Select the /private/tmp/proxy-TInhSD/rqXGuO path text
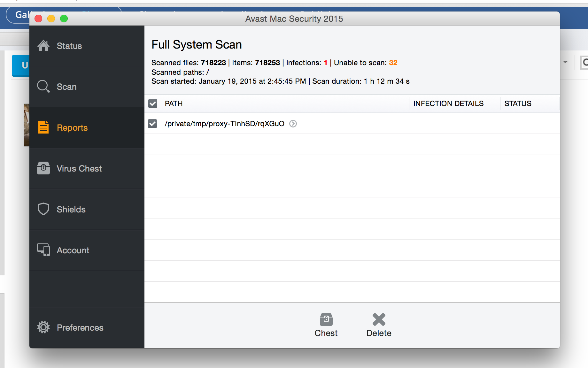This screenshot has height=368, width=588. point(224,124)
